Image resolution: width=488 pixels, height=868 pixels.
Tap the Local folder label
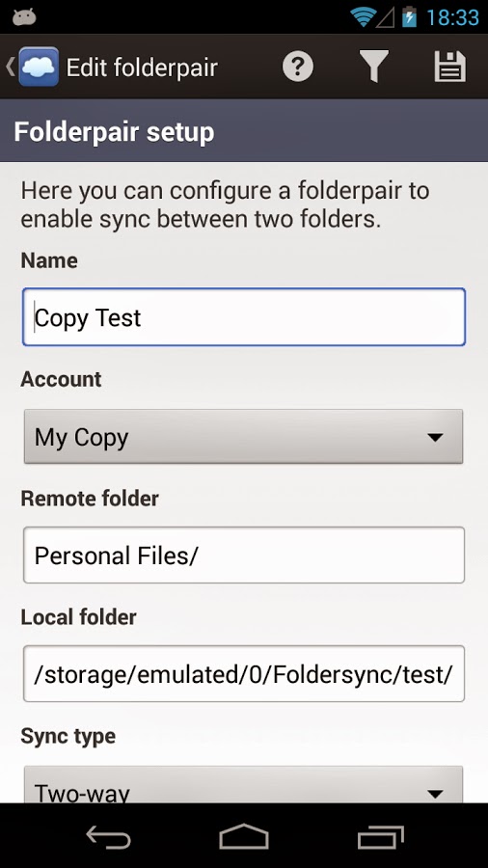(78, 617)
